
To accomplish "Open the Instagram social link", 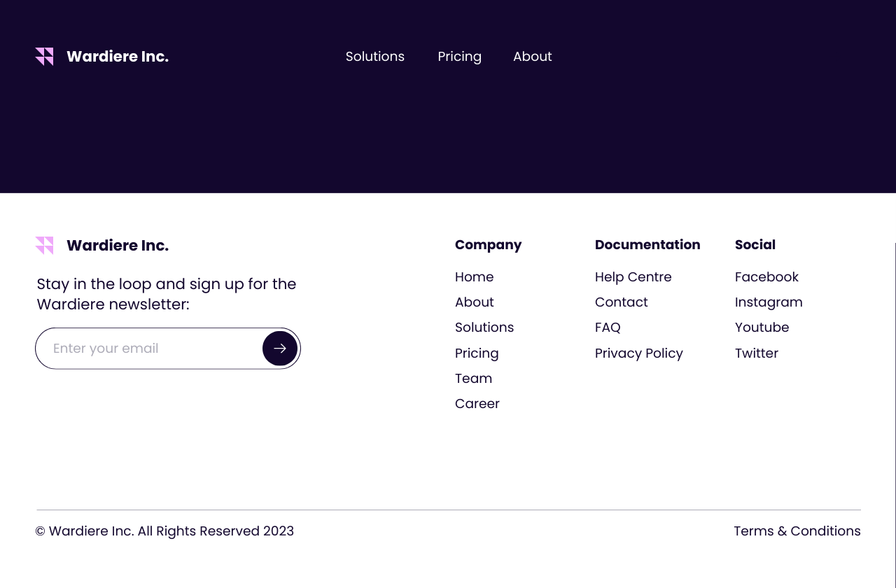I will click(769, 302).
